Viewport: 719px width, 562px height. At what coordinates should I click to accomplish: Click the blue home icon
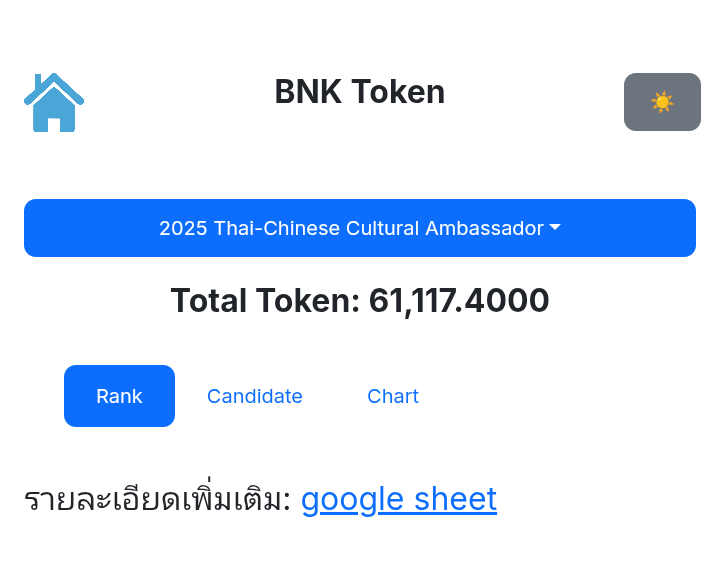click(54, 102)
